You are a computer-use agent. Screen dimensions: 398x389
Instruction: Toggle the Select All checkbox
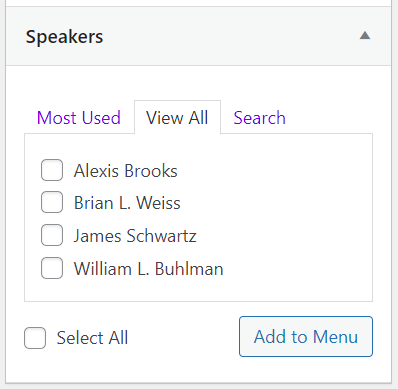click(x=35, y=338)
